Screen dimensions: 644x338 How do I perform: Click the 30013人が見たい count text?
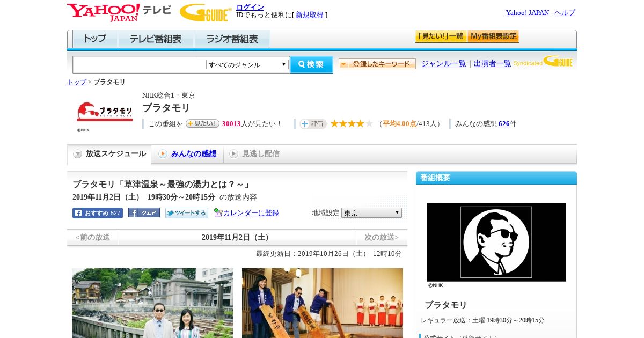(x=252, y=124)
